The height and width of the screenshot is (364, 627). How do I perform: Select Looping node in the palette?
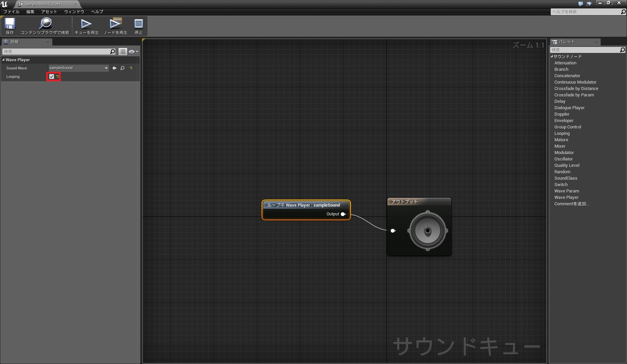[562, 133]
